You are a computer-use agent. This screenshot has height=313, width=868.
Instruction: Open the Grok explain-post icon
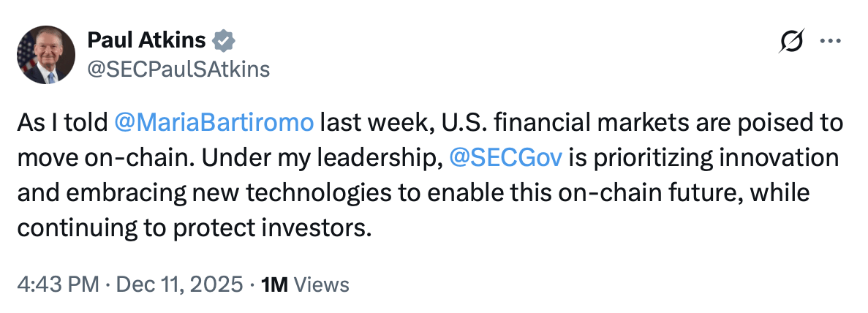tap(793, 42)
